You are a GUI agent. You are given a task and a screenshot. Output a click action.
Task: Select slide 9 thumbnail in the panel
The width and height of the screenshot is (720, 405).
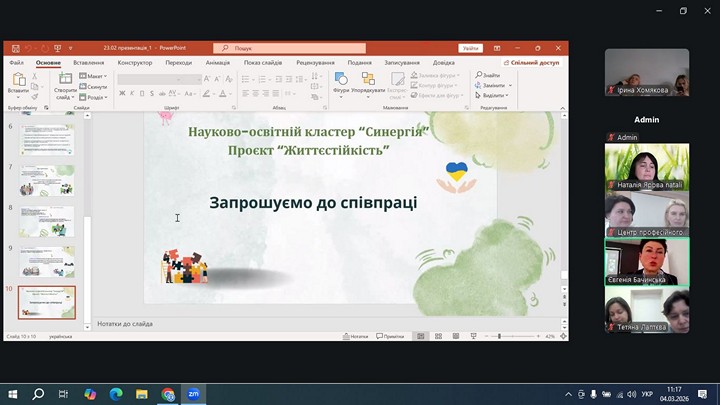47,261
